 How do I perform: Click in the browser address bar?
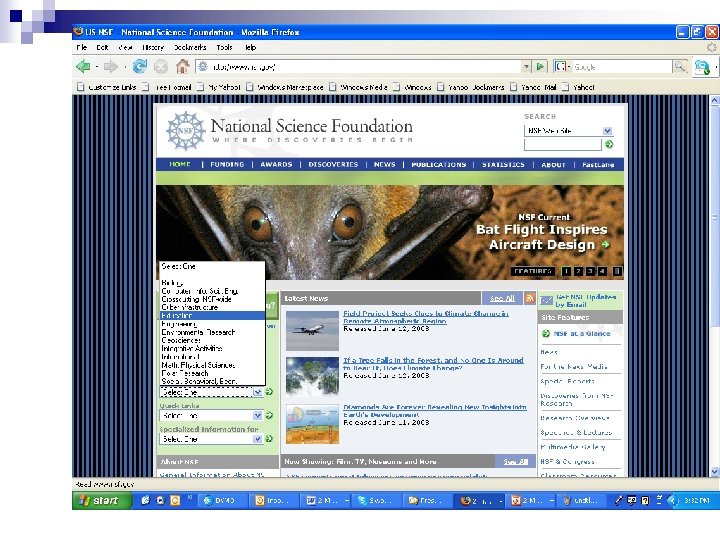[365, 67]
